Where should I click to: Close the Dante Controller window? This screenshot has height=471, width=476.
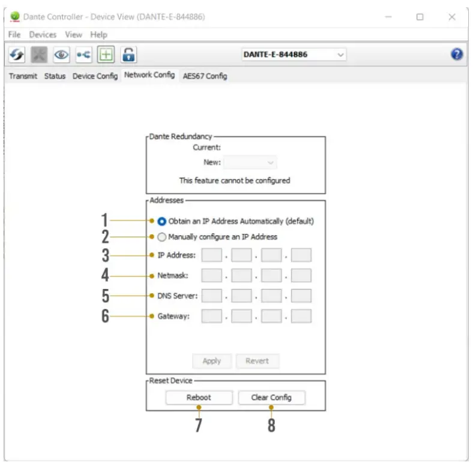(452, 17)
